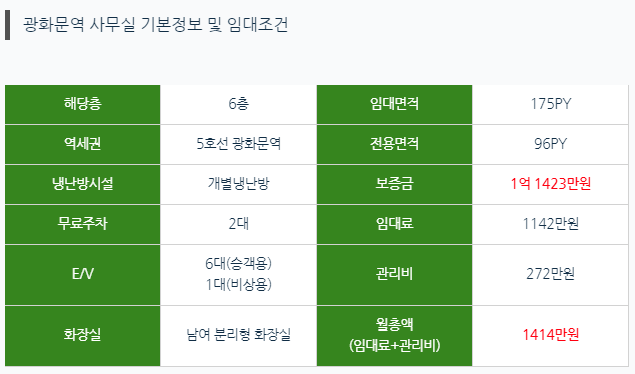Select the 전용면적 header cell
This screenshot has height=374, width=635.
(394, 144)
